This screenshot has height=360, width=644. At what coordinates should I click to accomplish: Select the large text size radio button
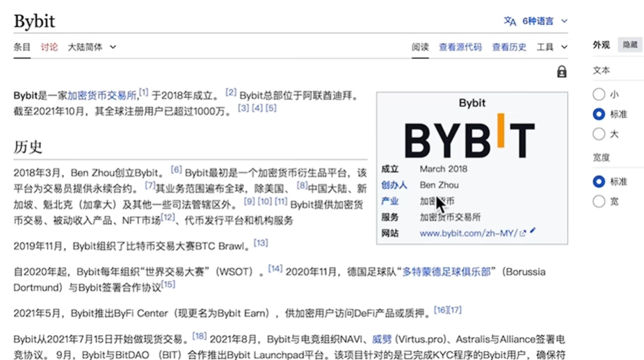pos(599,134)
